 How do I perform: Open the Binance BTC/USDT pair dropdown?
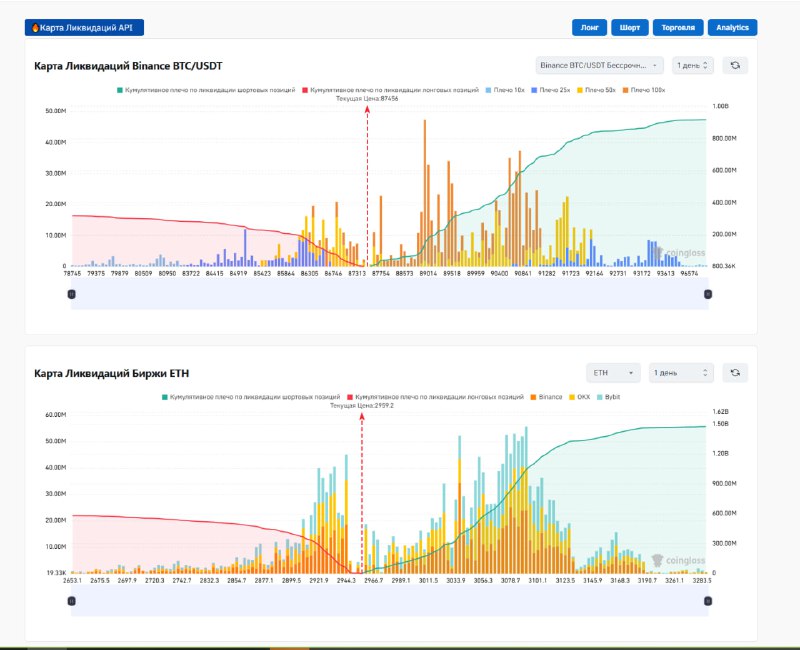pos(600,65)
